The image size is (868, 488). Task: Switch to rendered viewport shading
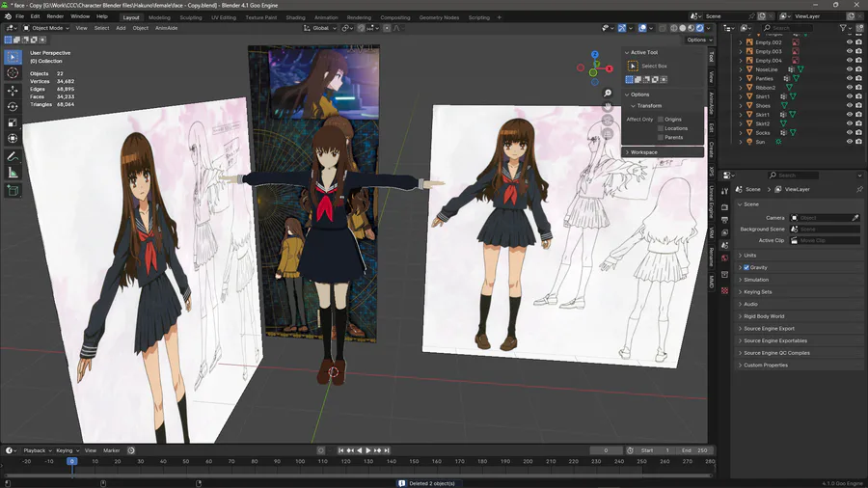click(x=700, y=28)
